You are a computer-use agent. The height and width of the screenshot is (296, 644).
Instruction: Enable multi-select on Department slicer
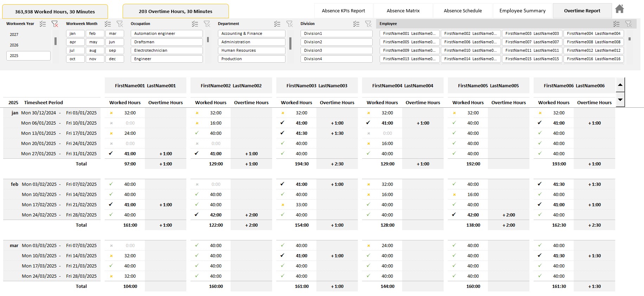(x=277, y=24)
